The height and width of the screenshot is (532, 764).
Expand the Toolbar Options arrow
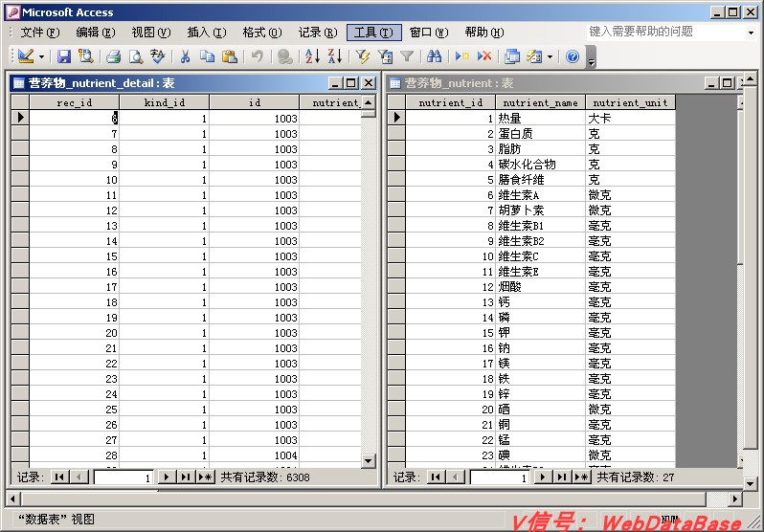pos(591,56)
